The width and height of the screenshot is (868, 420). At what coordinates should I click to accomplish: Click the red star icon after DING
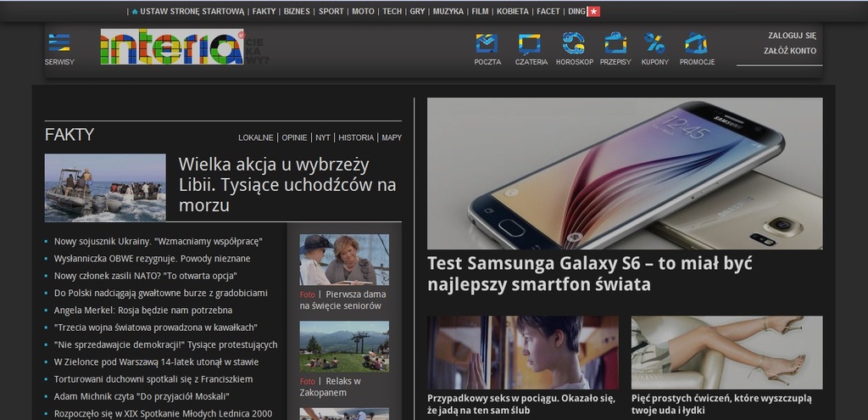(593, 11)
